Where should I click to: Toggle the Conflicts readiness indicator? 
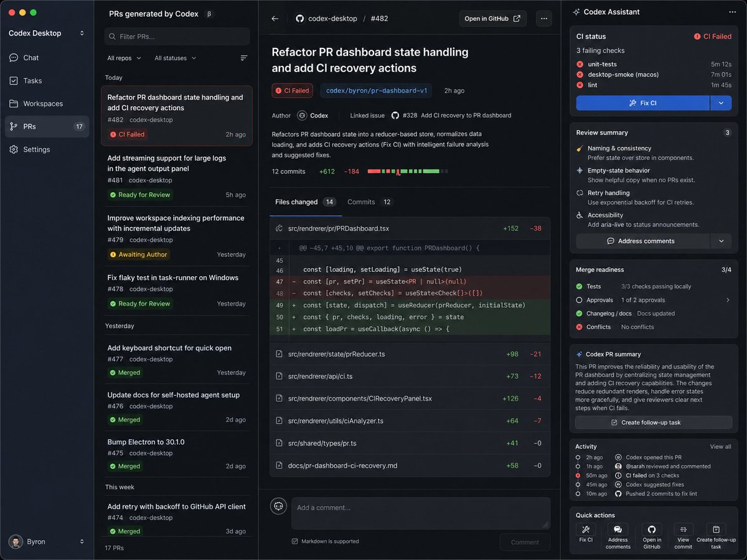[580, 327]
